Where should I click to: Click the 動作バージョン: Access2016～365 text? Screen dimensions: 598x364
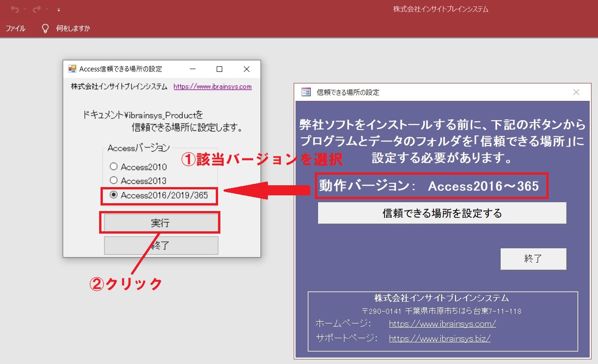coord(429,186)
